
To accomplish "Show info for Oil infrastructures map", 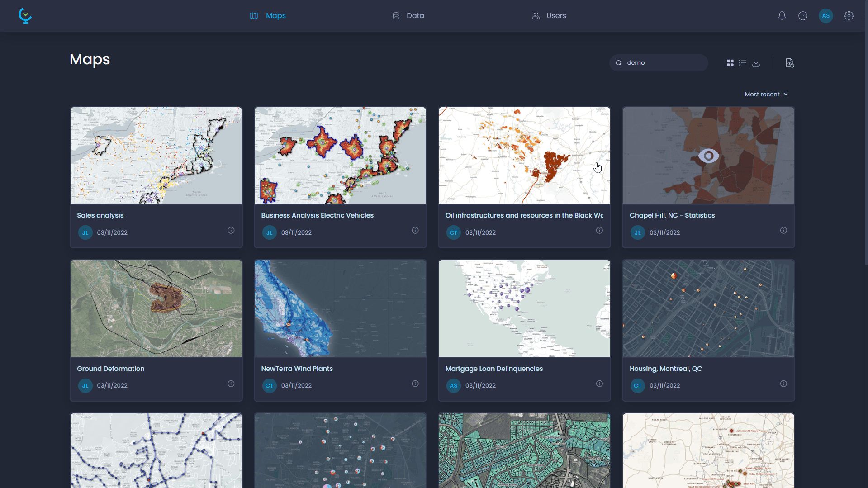I will click(x=599, y=231).
